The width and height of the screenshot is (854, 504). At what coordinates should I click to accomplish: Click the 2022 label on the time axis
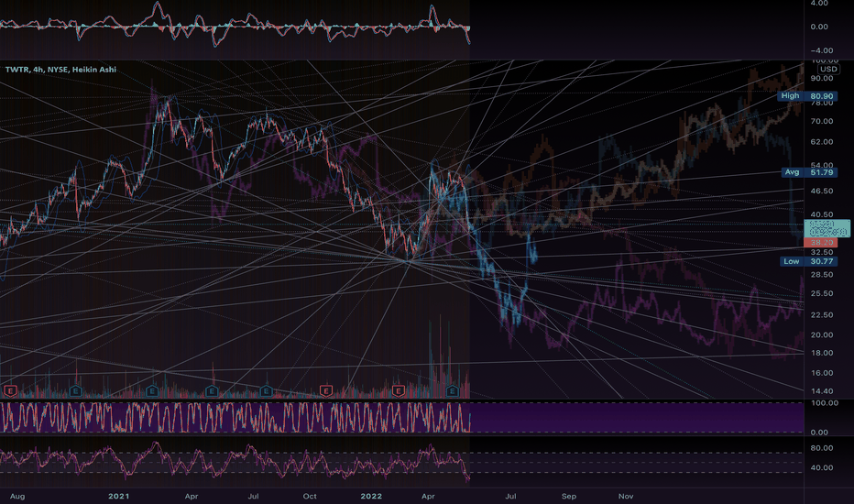point(371,497)
